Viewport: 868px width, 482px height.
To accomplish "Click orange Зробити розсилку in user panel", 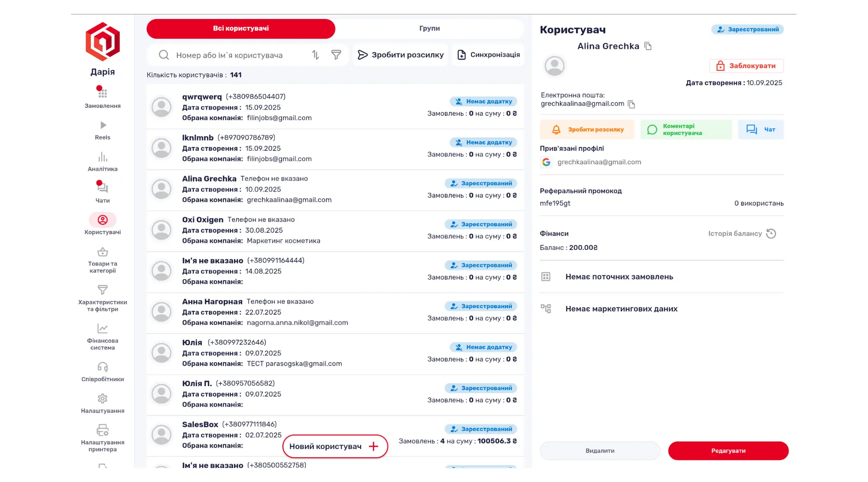I will tap(587, 130).
